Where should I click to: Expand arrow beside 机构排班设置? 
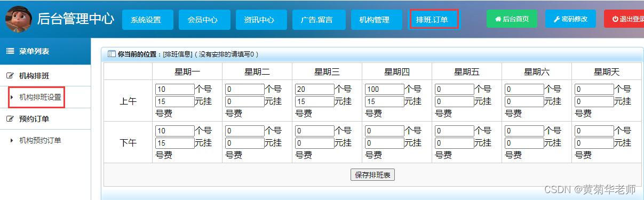(x=12, y=97)
